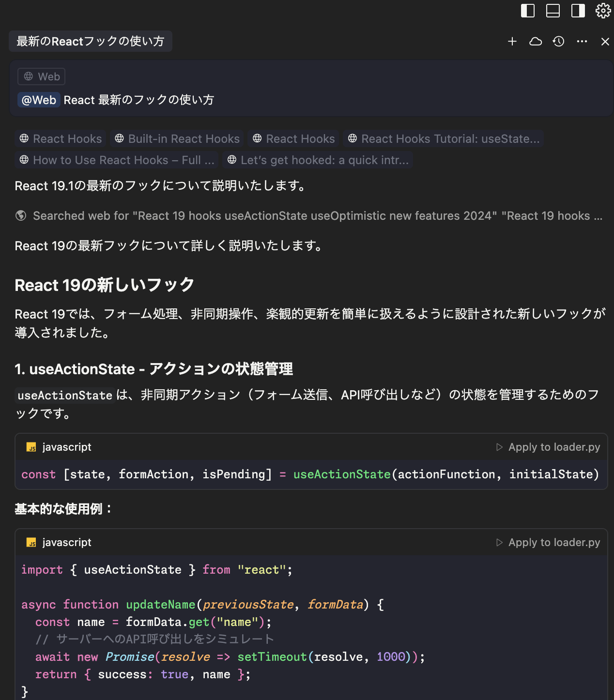614x700 pixels.
Task: Open the more options ellipsis menu
Action: pos(582,42)
